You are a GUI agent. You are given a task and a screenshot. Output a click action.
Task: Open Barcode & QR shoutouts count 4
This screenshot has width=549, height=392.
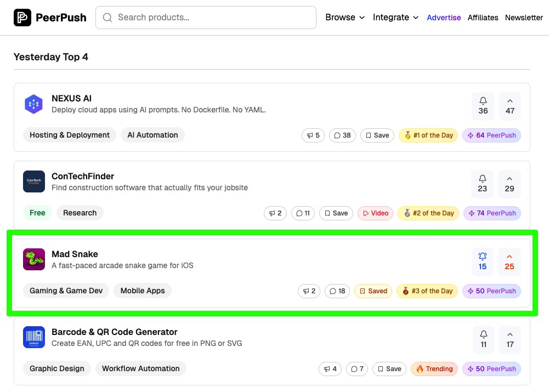(330, 369)
